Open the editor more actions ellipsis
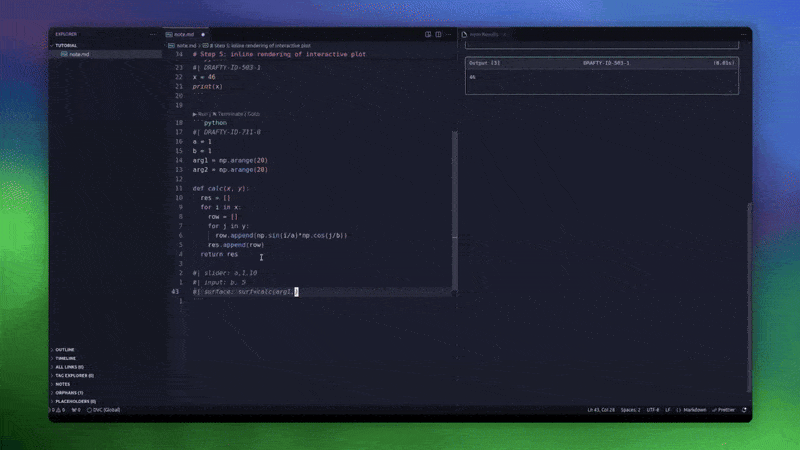800x450 pixels. tap(448, 34)
